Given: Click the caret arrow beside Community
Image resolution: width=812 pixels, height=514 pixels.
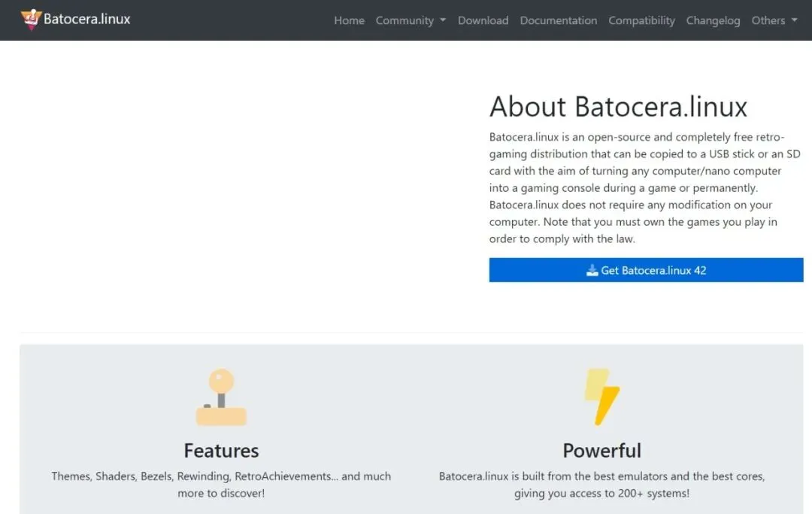Looking at the screenshot, I should (x=442, y=20).
